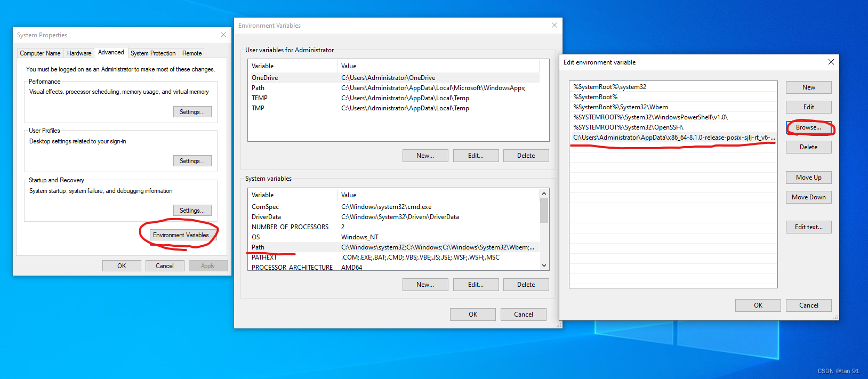Close the Environment Variables window
Screen dimensions: 868x379
[554, 26]
